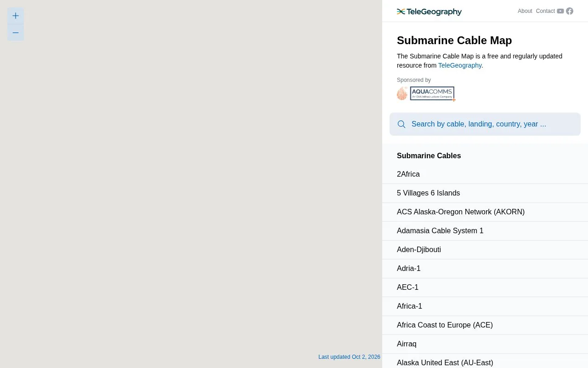Viewport: 588px width, 368px height.
Task: Click the search magnifier icon
Action: pyautogui.click(x=401, y=124)
